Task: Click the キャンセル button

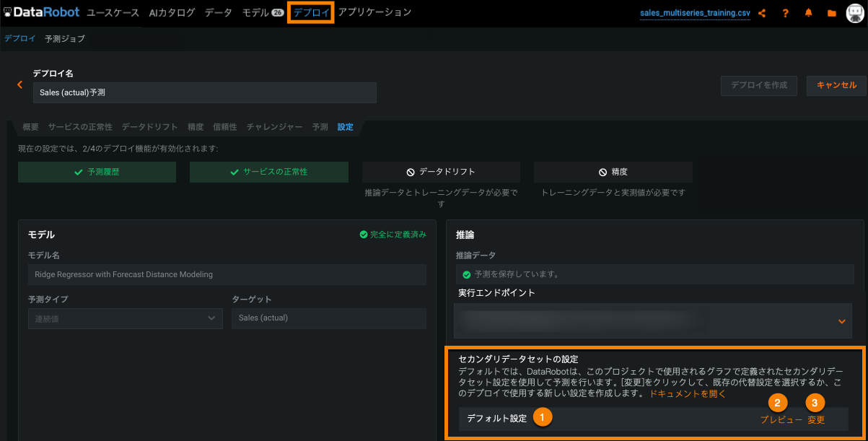Action: (x=836, y=85)
